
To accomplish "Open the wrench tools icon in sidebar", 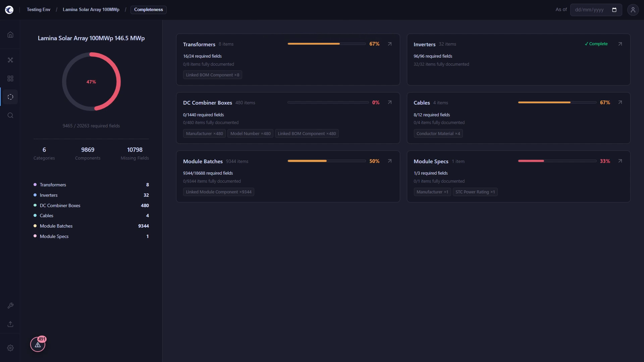I will 10,305.
